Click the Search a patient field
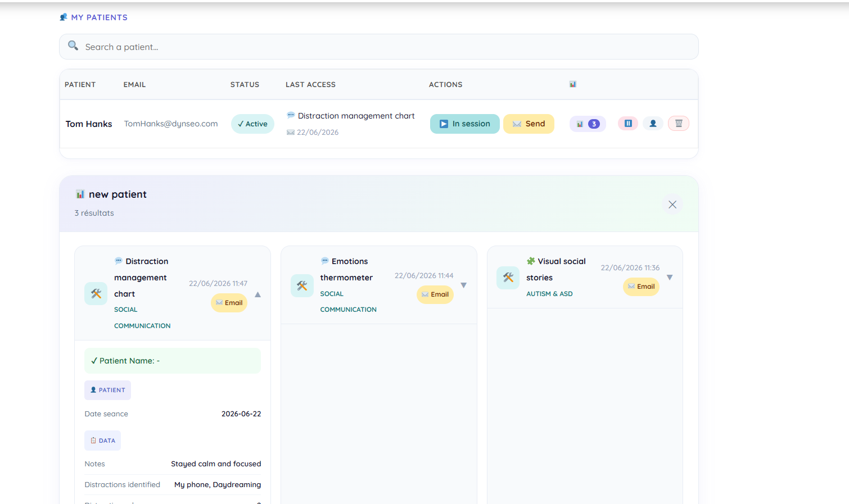This screenshot has width=849, height=504. 379,47
